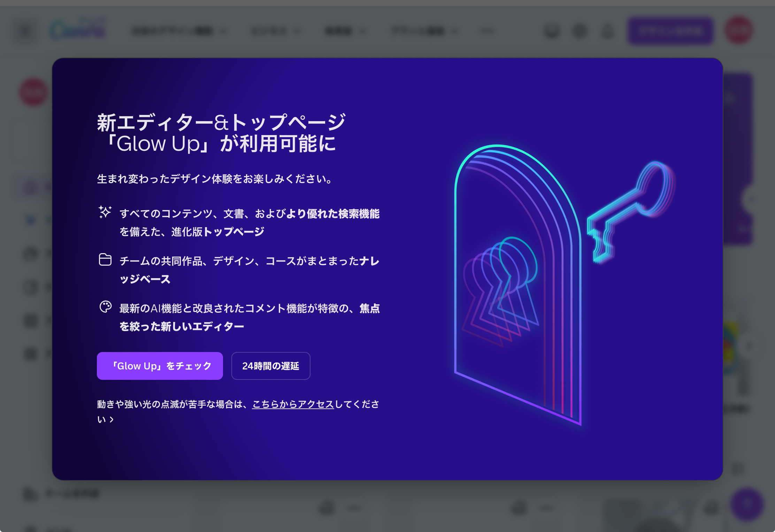The image size is (775, 532).
Task: Click the sparkle icon beside すべてのコンテンツ
Action: pyautogui.click(x=105, y=212)
